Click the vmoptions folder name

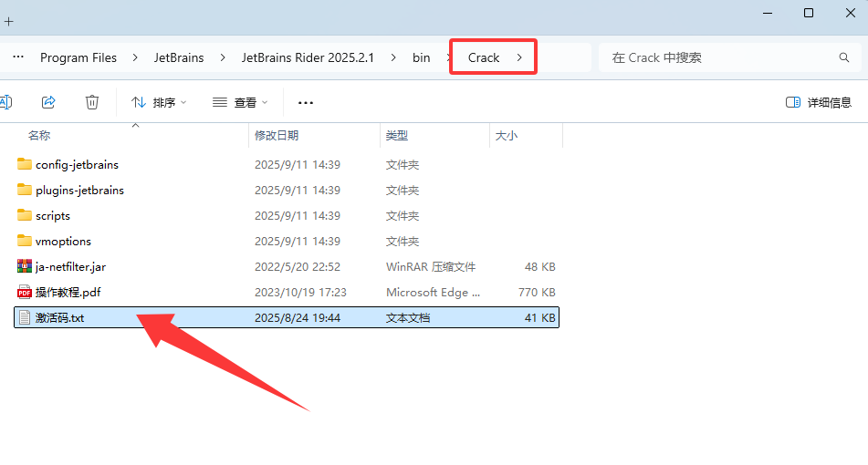[63, 241]
